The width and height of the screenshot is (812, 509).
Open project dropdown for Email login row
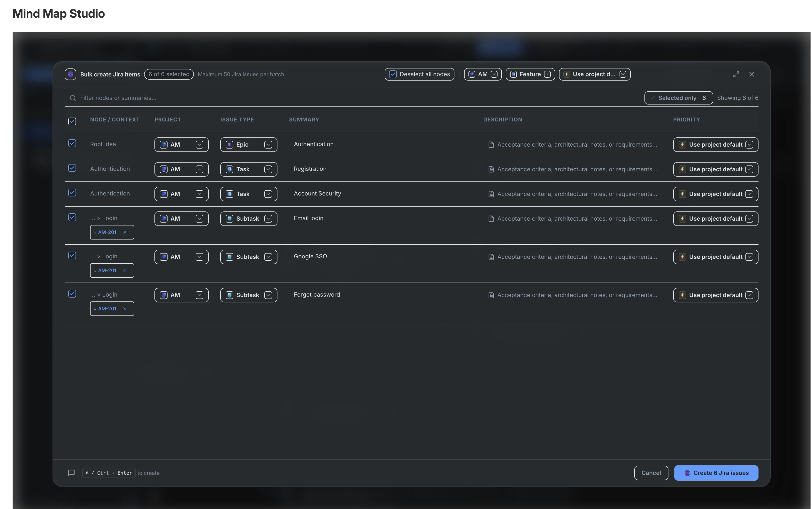coord(181,219)
